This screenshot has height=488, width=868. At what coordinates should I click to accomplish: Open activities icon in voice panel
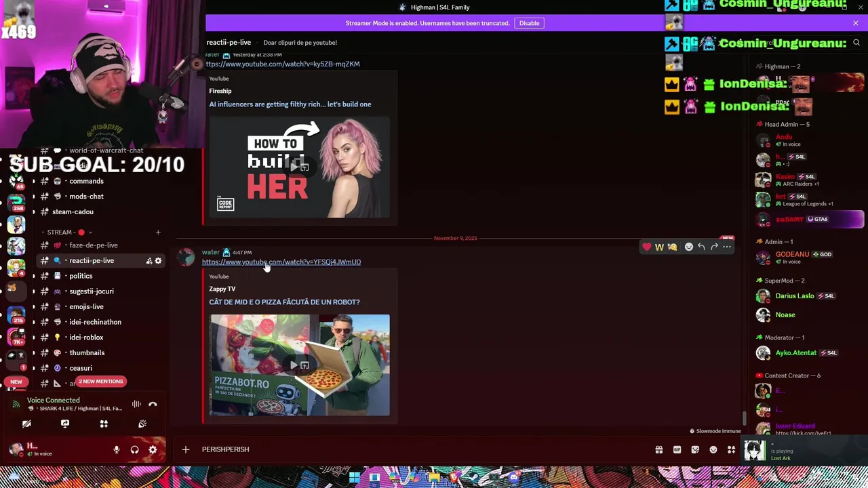(104, 424)
